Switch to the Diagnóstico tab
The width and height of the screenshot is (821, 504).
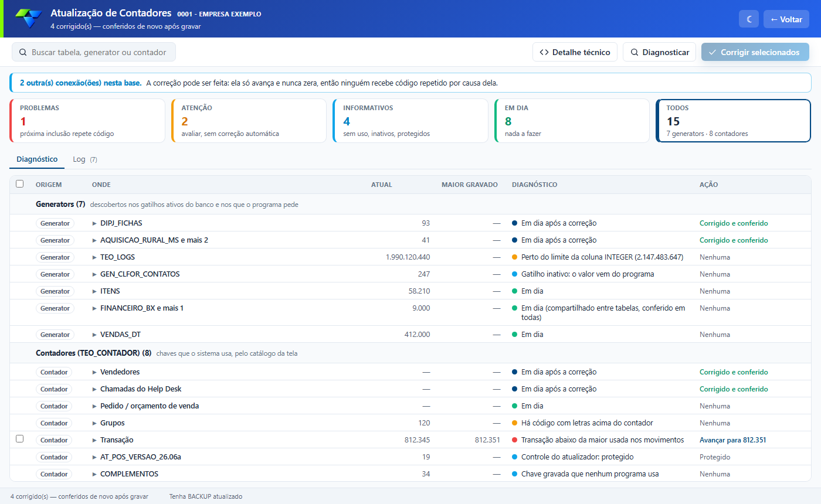click(37, 159)
